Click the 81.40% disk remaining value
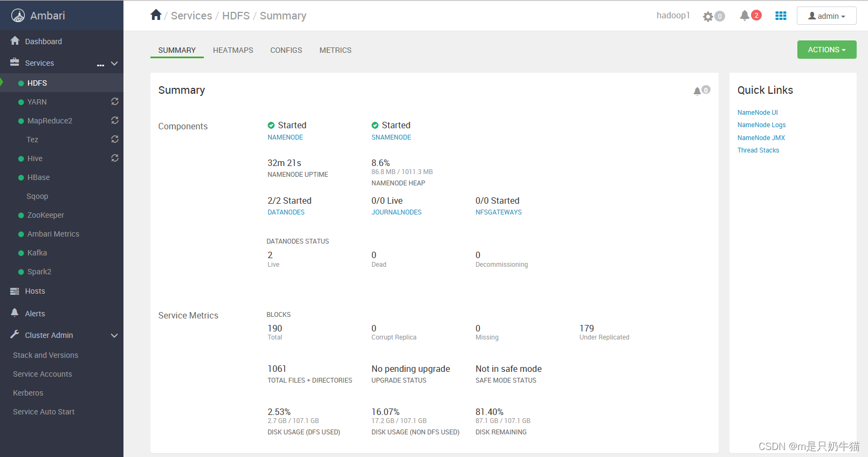868x457 pixels. click(489, 412)
